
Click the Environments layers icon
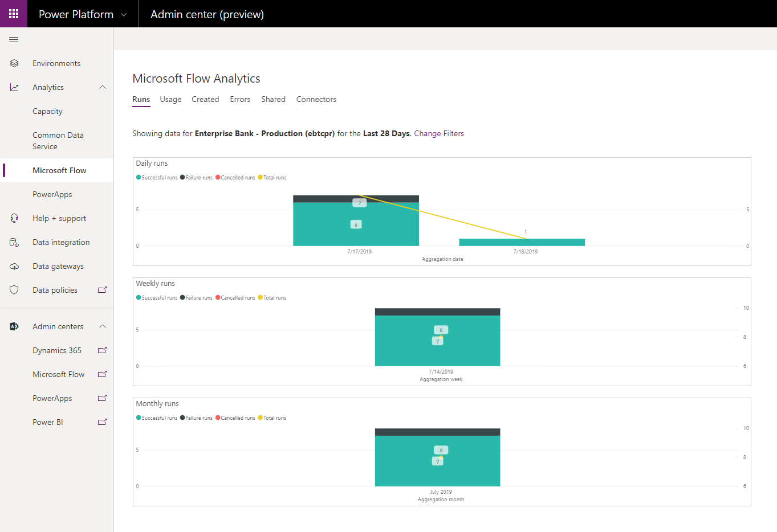tap(14, 63)
